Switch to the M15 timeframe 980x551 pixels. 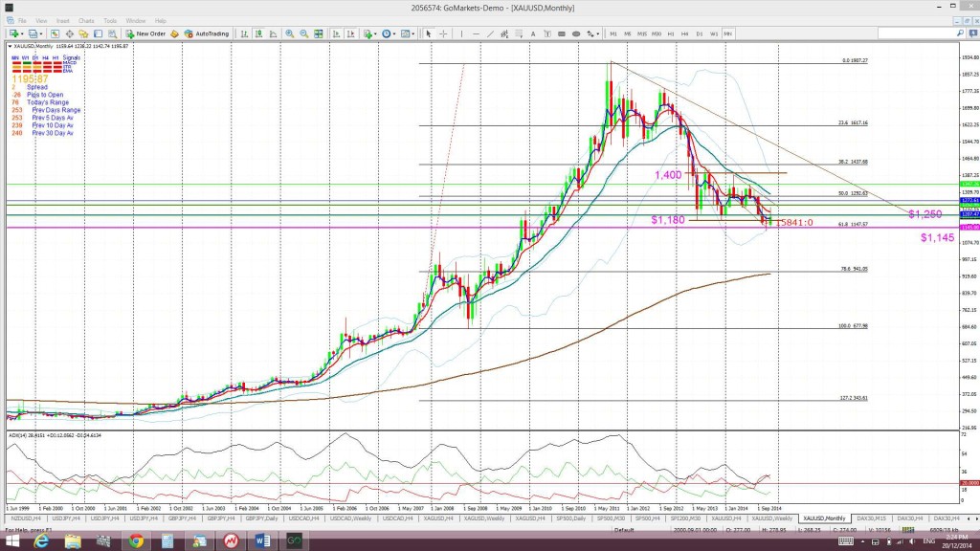click(642, 33)
